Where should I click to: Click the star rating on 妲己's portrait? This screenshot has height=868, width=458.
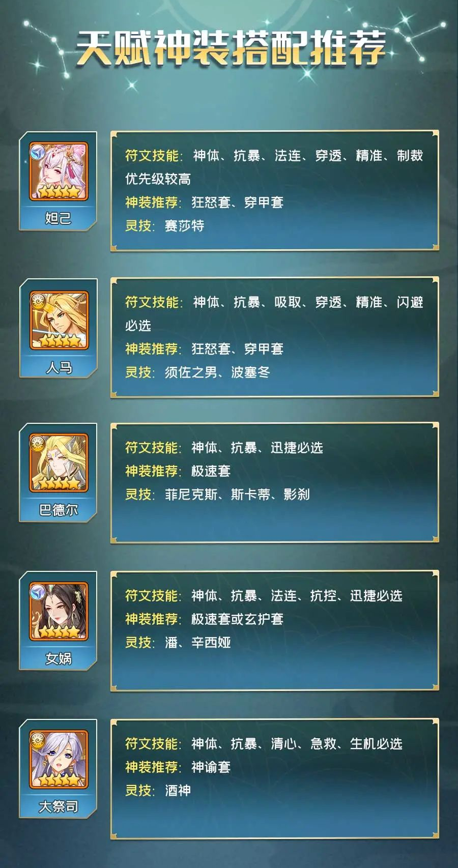(x=59, y=192)
